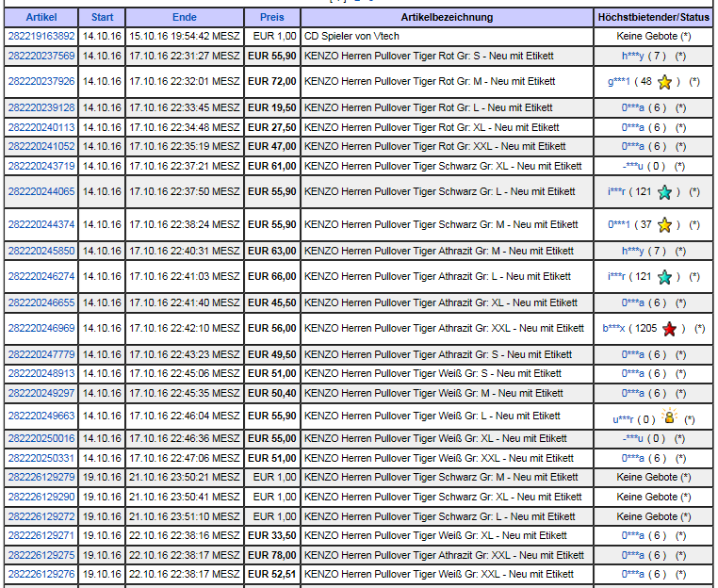View bidder 0***1 profile
Viewport: 718px width, 588px height.
click(619, 225)
